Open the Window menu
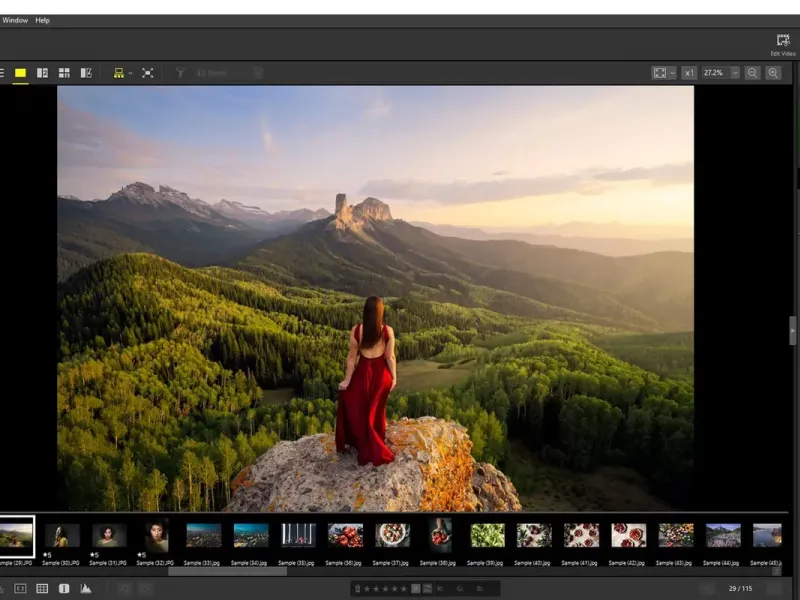 pyautogui.click(x=15, y=20)
